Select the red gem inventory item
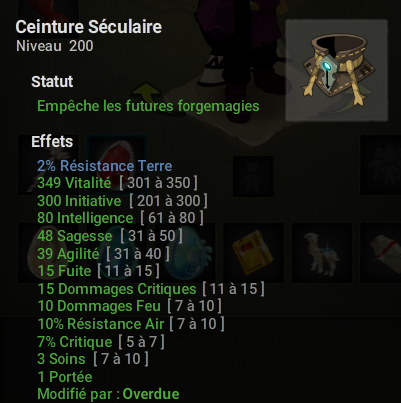Image resolution: width=401 pixels, height=403 pixels. (x=116, y=165)
